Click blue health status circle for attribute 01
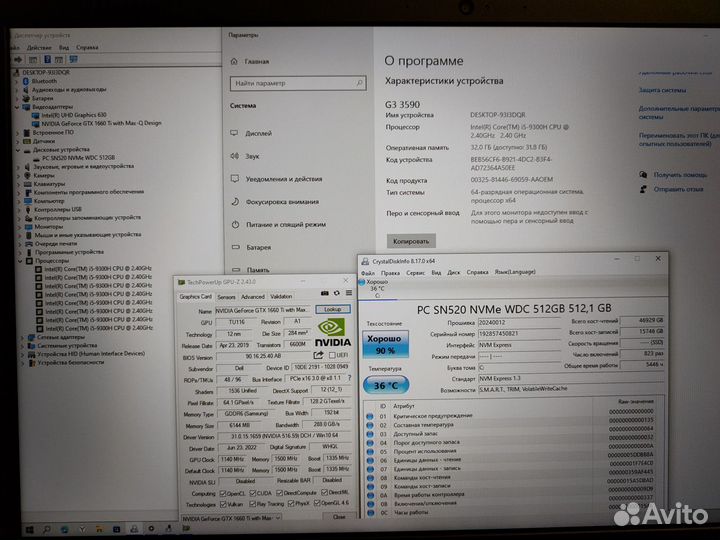Image resolution: width=720 pixels, height=540 pixels. click(370, 416)
